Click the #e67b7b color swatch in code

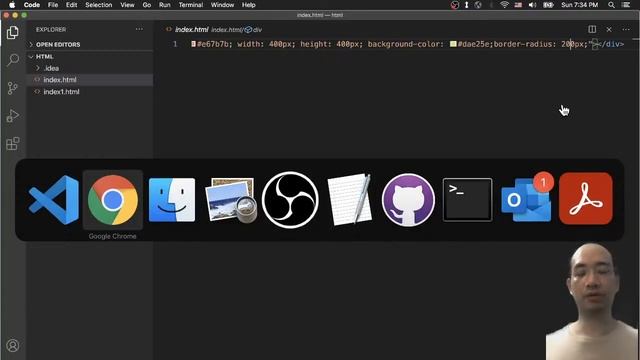(193, 44)
